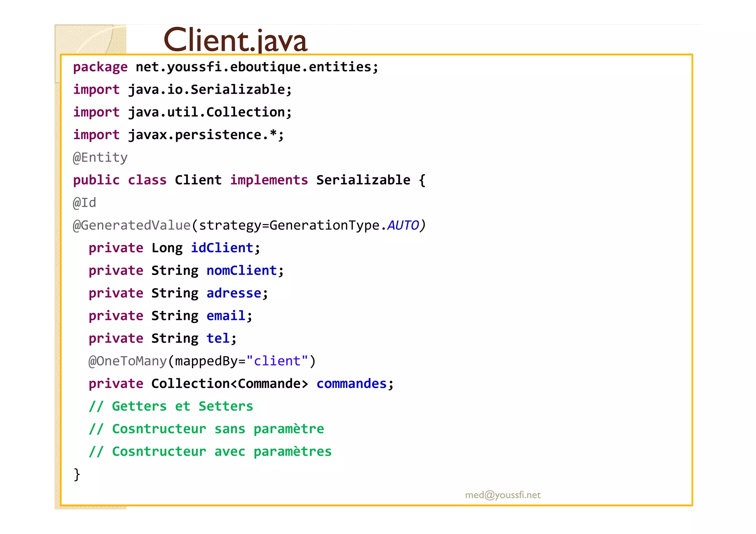Select the email field name
Screen dimensions: 756x534
click(x=226, y=316)
